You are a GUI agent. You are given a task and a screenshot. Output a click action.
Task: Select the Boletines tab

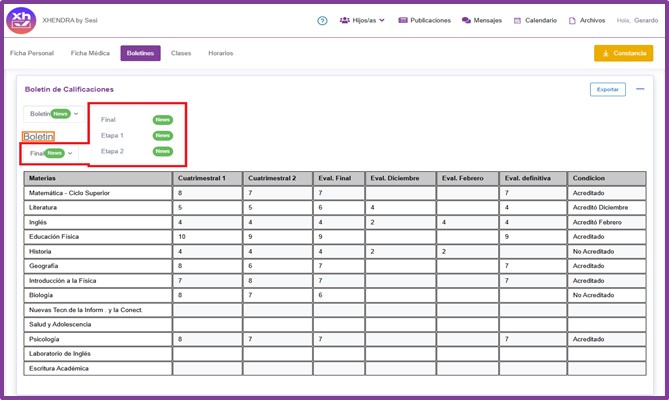pyautogui.click(x=140, y=53)
